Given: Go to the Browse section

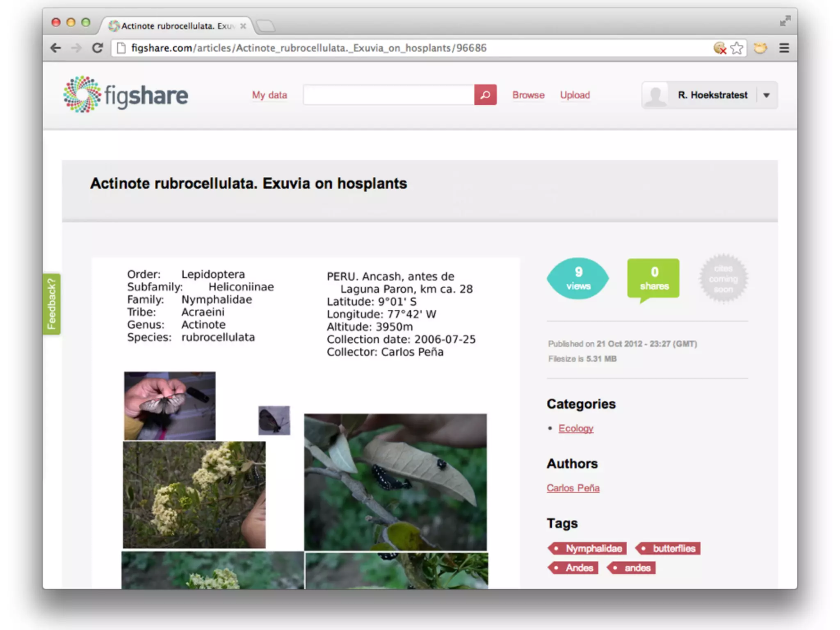Looking at the screenshot, I should click(528, 95).
